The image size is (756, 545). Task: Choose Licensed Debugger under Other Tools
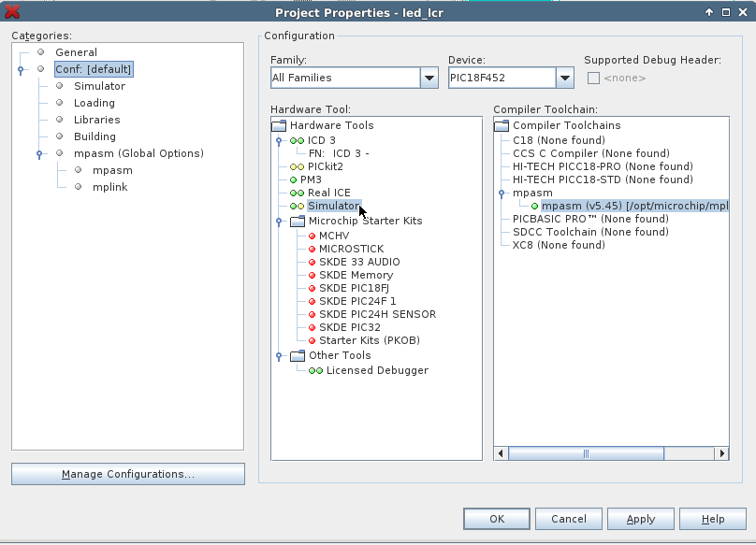[377, 370]
